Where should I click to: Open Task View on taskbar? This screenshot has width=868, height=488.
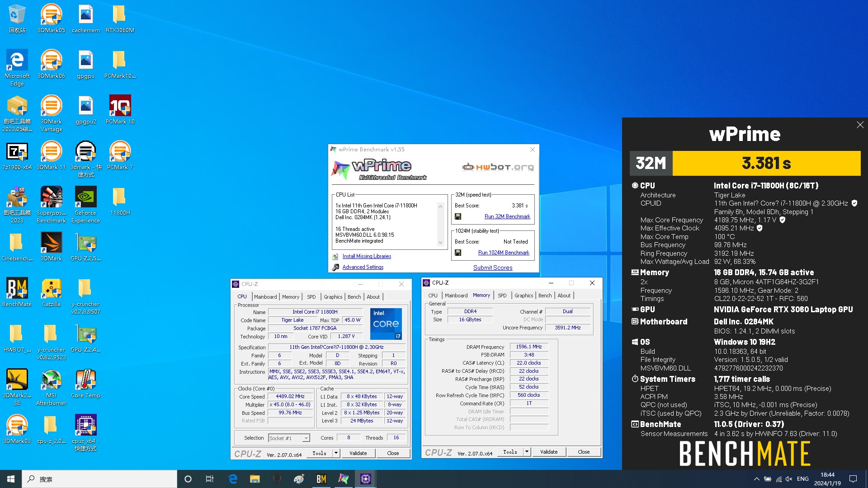(x=210, y=479)
